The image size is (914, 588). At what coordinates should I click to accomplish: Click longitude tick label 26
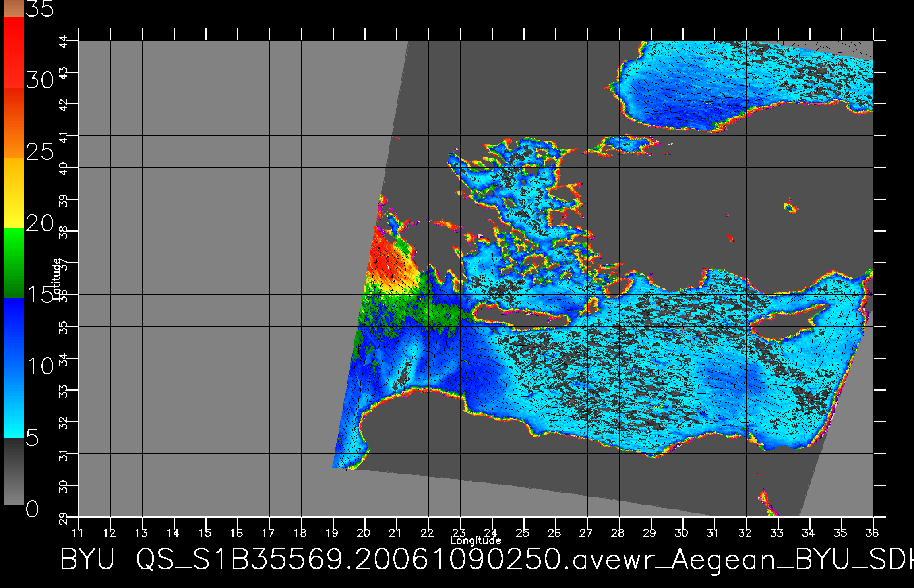pos(555,533)
